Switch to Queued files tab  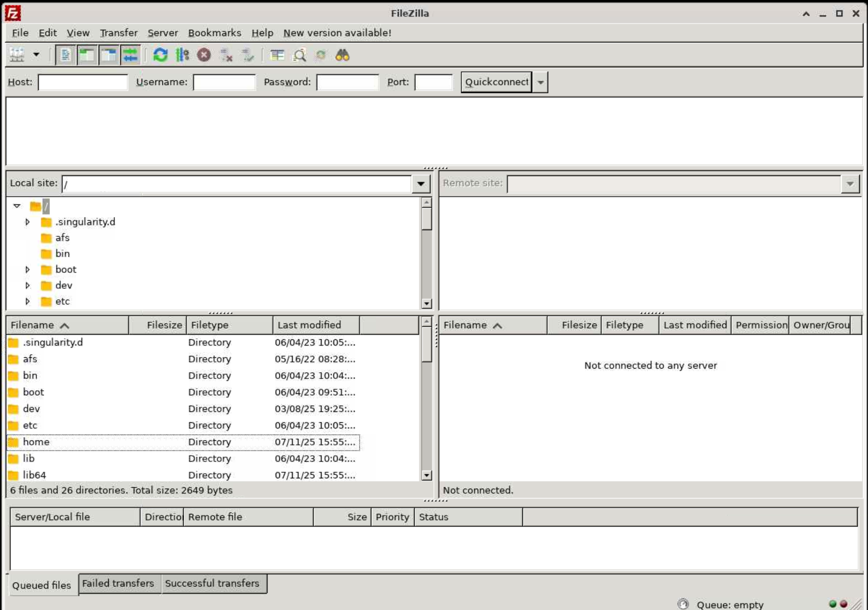tap(42, 585)
